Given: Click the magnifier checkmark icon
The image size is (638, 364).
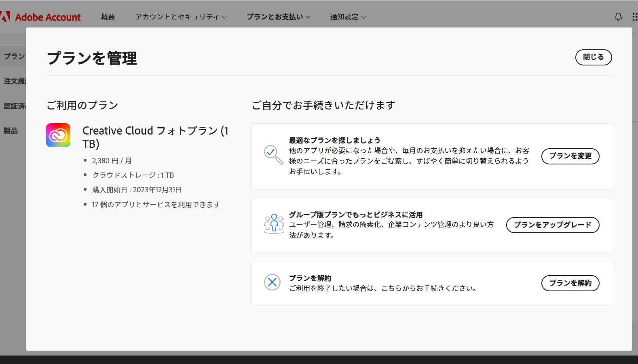Looking at the screenshot, I should pyautogui.click(x=273, y=155).
